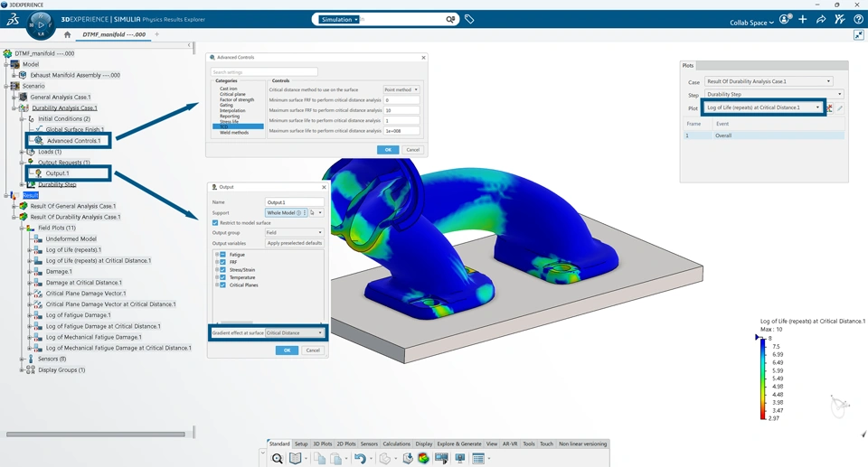Viewport: 868px width, 467px height.
Task: Click the open book icon in action bar
Action: tap(296, 458)
